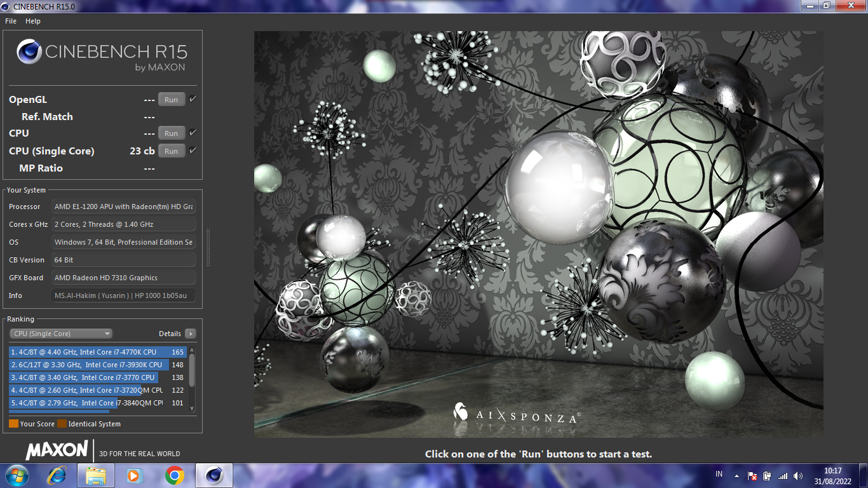
Task: Toggle the OpenGL test checkbox
Action: click(x=193, y=99)
